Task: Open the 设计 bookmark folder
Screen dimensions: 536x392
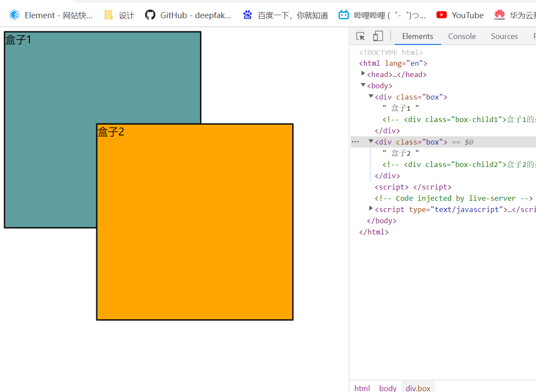Action: click(119, 15)
